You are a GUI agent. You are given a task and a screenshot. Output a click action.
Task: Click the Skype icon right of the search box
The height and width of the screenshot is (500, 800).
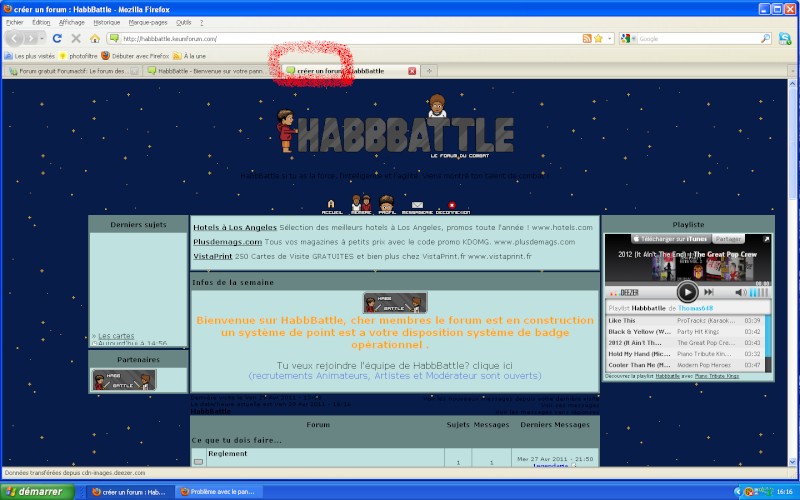click(x=785, y=38)
